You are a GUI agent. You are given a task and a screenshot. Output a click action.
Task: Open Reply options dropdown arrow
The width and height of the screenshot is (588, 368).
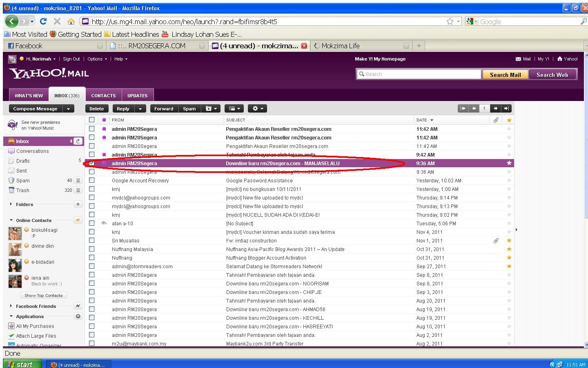click(x=140, y=109)
